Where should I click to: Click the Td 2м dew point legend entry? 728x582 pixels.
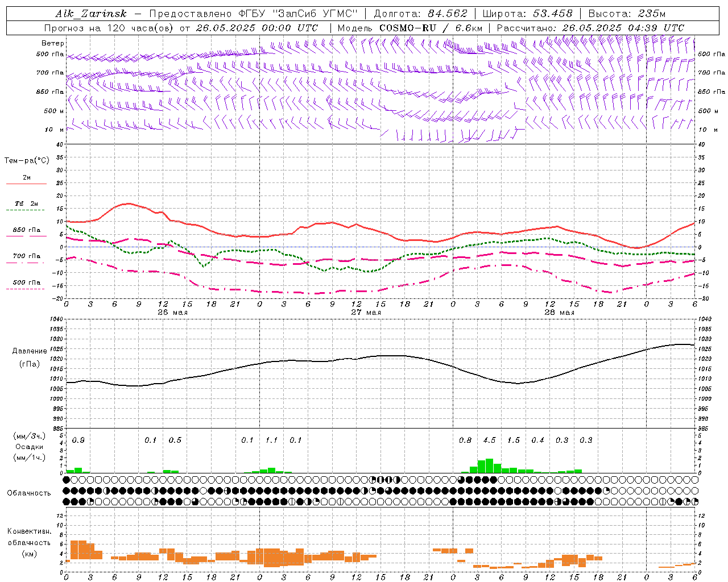point(27,203)
